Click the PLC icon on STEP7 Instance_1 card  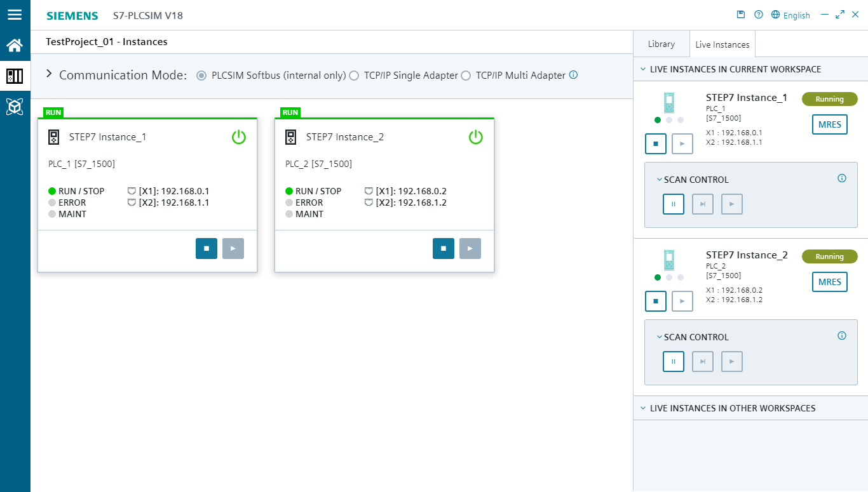click(x=54, y=136)
